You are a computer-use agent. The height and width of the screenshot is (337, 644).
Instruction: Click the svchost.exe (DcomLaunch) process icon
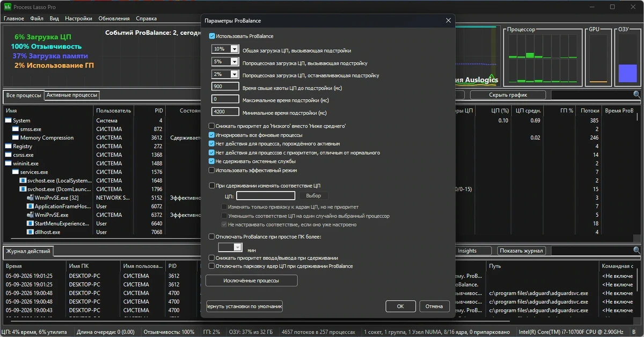point(23,189)
